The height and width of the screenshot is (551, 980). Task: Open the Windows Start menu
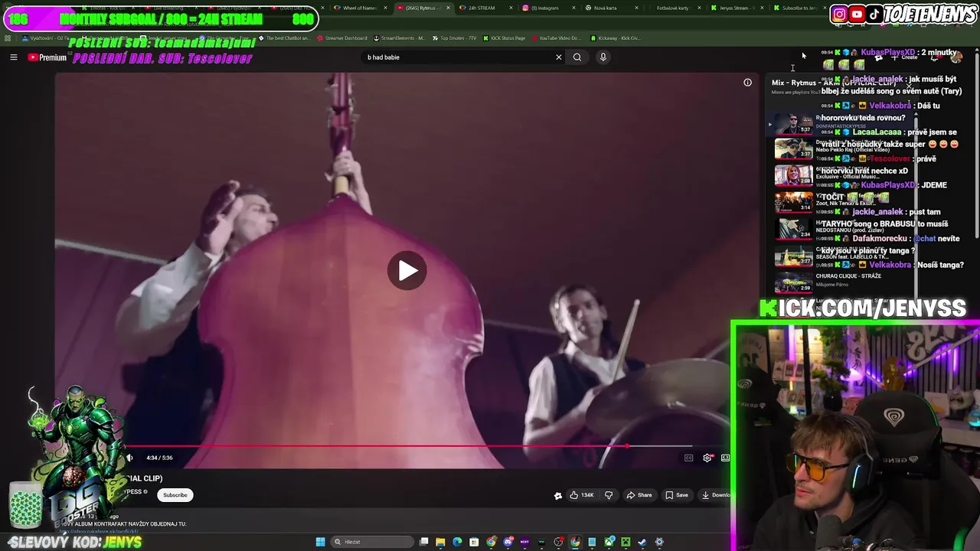[320, 542]
